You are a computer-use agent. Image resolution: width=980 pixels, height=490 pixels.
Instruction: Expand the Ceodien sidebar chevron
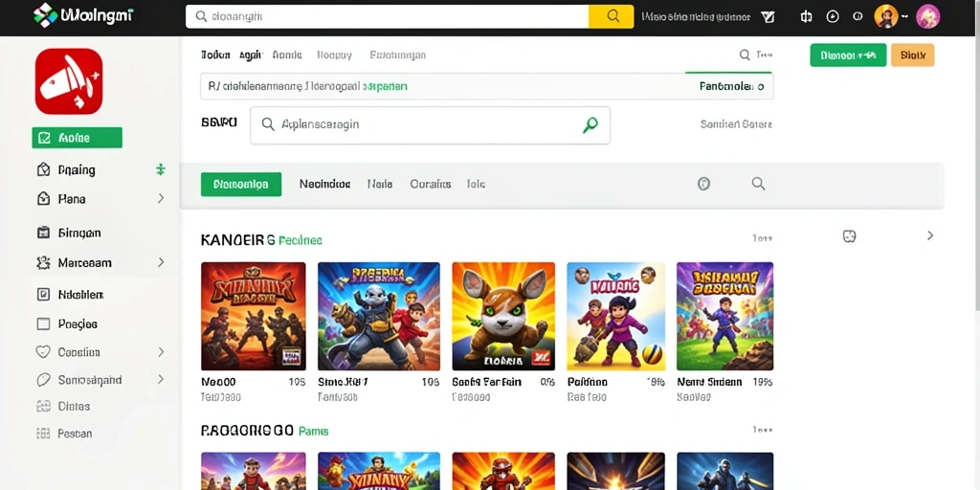161,352
